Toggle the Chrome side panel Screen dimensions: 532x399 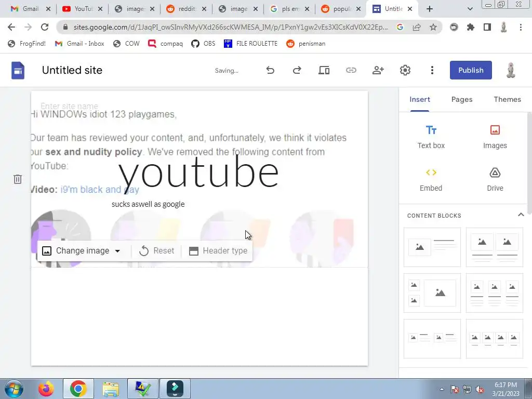click(x=487, y=27)
